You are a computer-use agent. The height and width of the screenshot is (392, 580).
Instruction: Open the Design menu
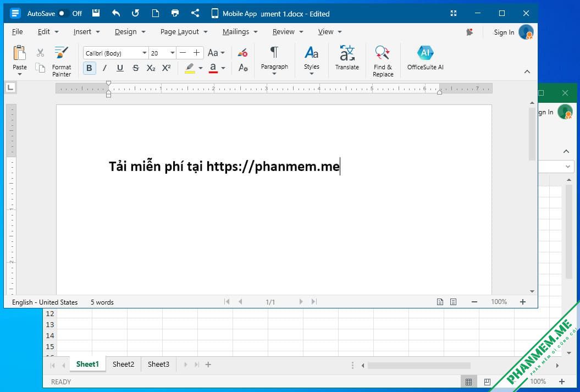[x=130, y=32]
